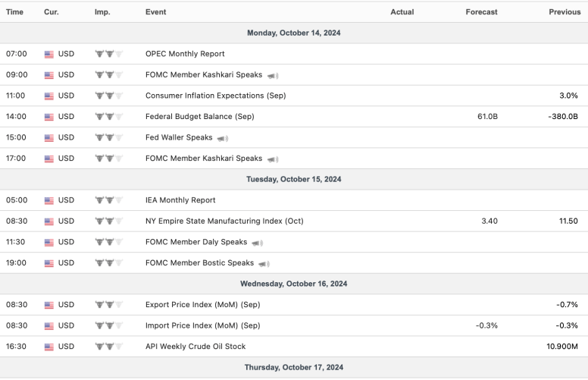Viewport: 588px width, 380px height.
Task: Click the speaker icon beside Bostic Speaks
Action: [x=264, y=263]
